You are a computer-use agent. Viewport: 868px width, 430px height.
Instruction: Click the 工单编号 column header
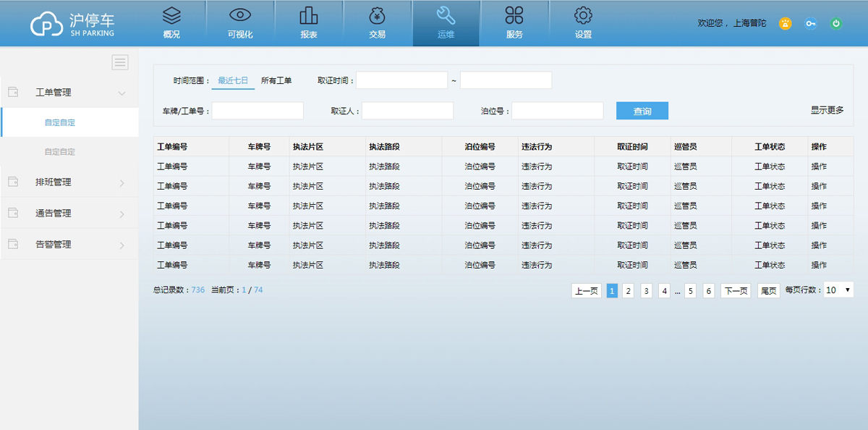172,147
